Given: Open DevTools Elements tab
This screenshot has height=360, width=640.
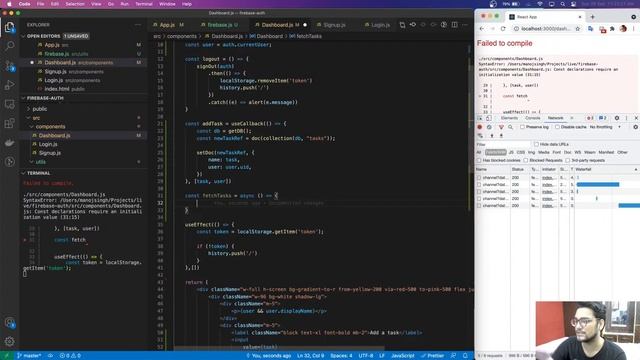Looking at the screenshot, I should click(x=509, y=118).
